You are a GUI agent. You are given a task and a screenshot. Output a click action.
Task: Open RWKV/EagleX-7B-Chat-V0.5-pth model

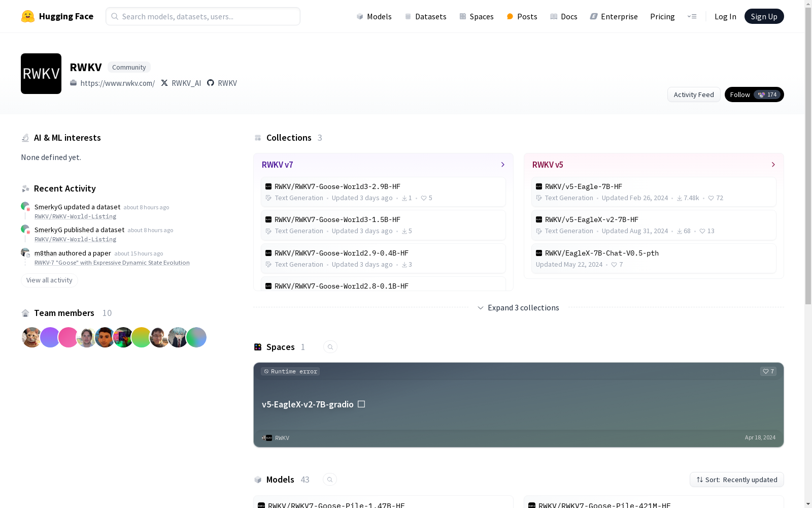(x=654, y=259)
